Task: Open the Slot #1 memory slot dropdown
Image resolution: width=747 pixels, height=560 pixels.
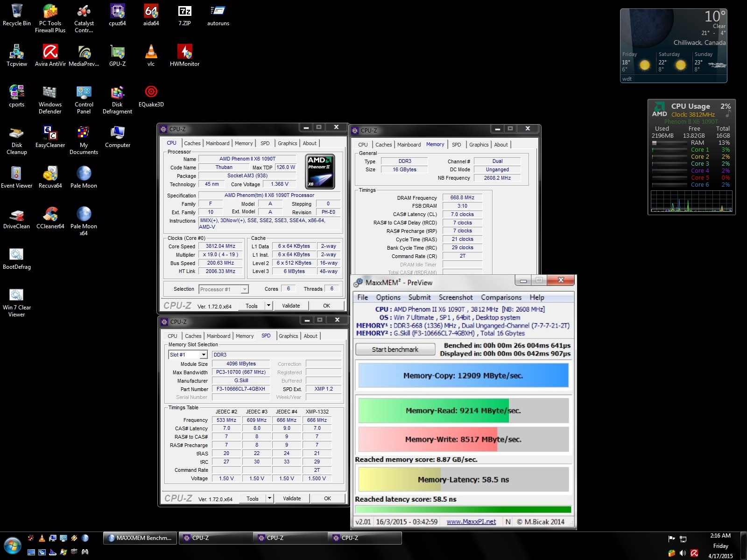Action: coord(203,355)
